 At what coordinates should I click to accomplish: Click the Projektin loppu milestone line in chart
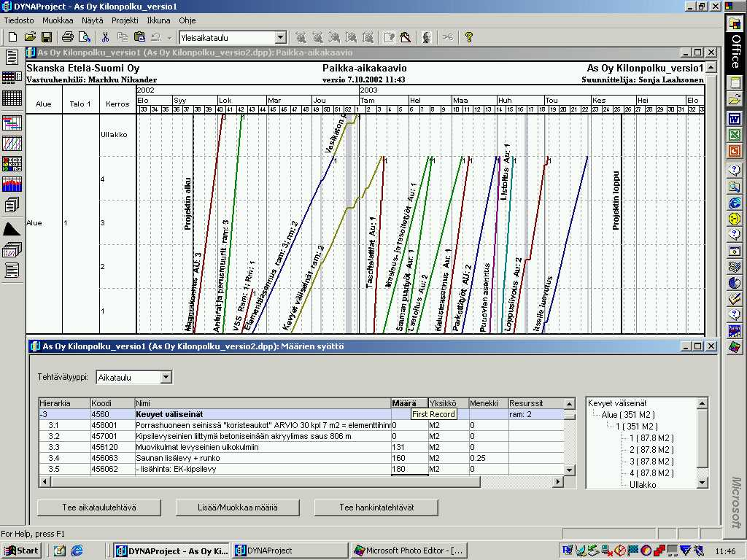[622, 224]
